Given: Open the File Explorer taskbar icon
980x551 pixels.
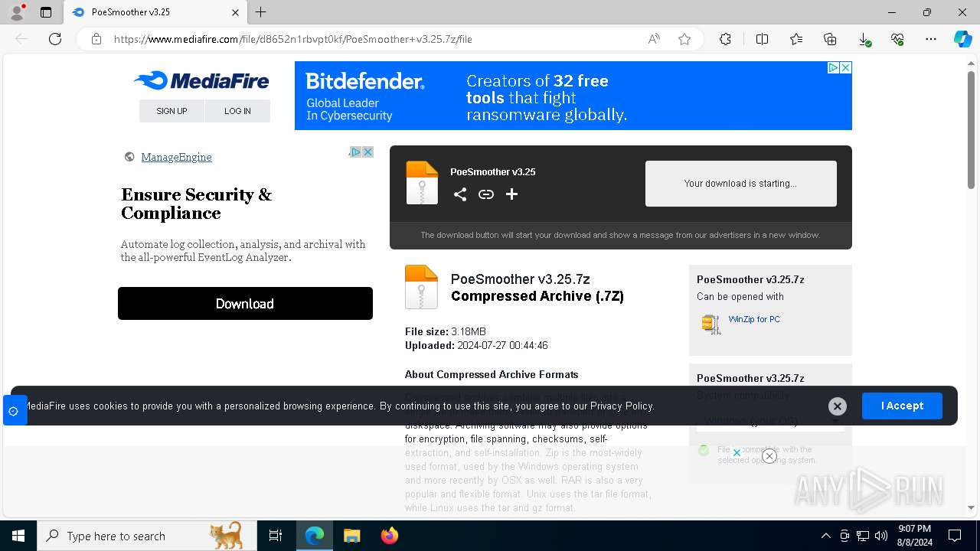Looking at the screenshot, I should (x=351, y=536).
